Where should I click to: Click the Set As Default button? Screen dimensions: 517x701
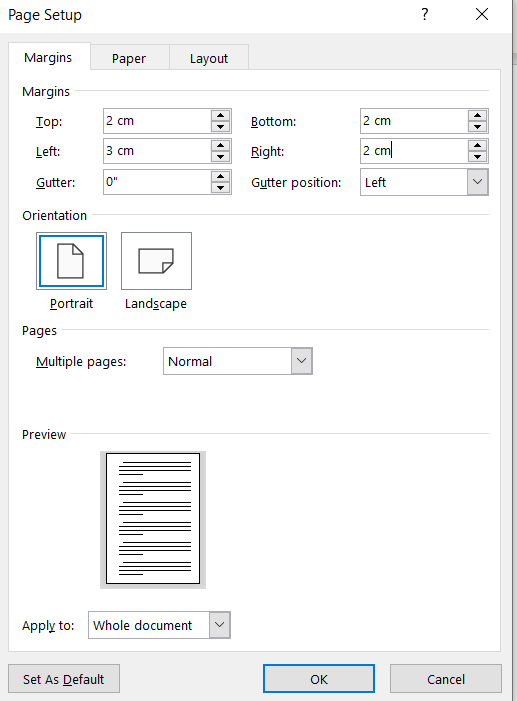64,679
